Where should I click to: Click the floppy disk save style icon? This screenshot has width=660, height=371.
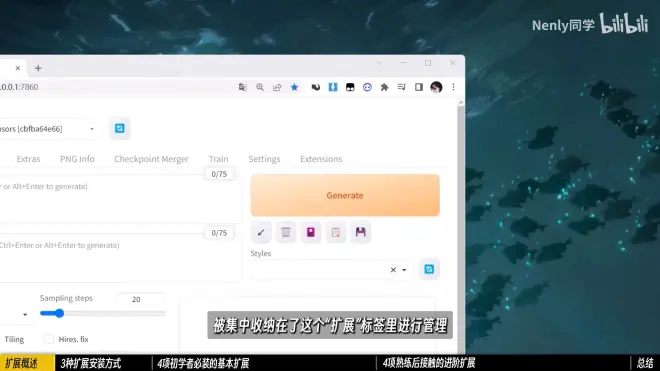coord(360,232)
